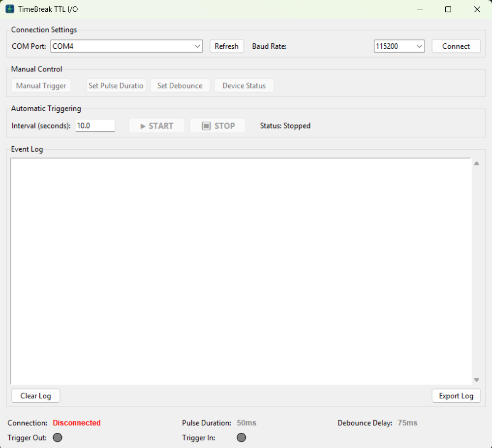
Task: Send a Manual Trigger
Action: (41, 86)
